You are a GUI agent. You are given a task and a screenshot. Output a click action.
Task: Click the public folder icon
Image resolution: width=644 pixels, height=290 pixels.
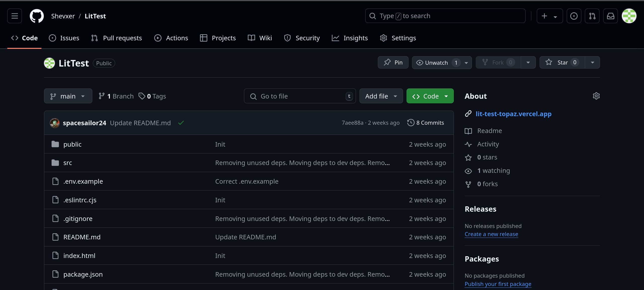click(55, 144)
